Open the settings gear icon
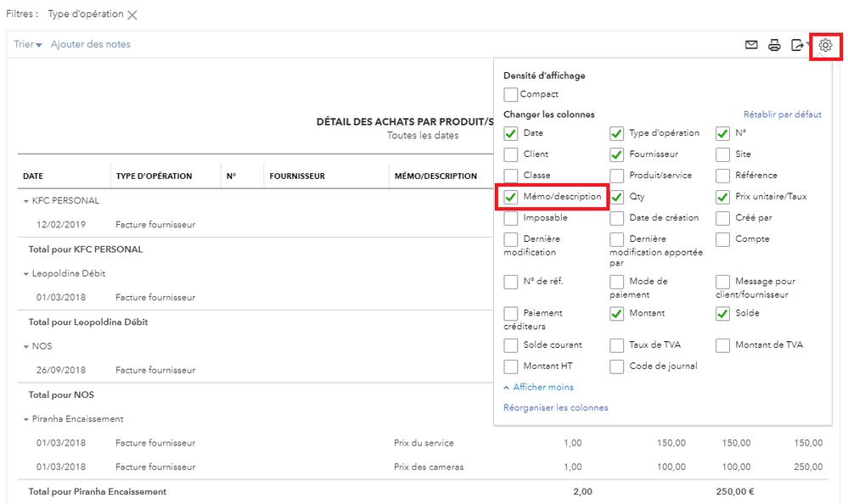 (825, 45)
